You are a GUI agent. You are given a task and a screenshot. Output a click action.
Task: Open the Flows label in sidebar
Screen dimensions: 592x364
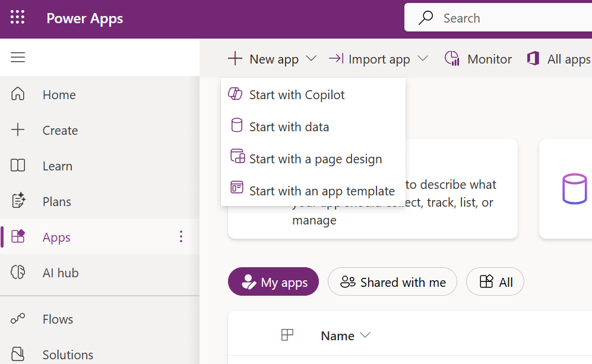pyautogui.click(x=58, y=319)
